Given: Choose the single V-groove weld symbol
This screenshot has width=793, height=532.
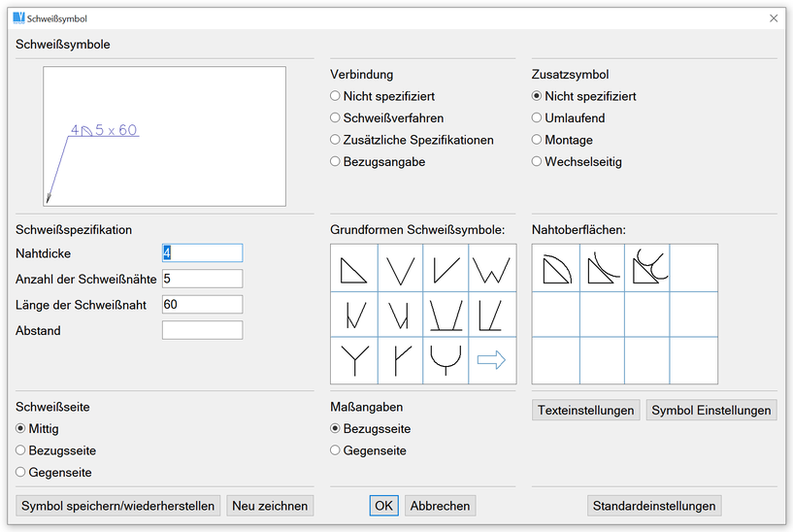Looking at the screenshot, I should pos(400,268).
